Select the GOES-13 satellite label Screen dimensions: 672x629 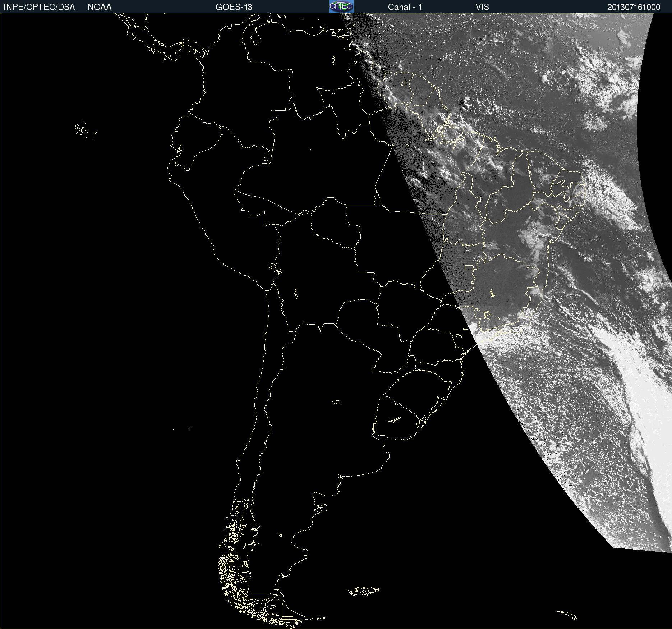(x=234, y=7)
